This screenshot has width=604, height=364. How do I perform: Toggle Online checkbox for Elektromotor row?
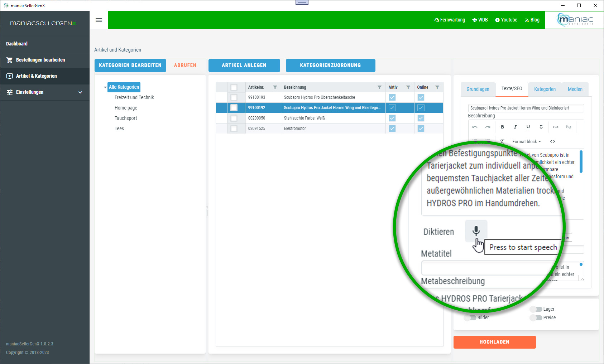[421, 128]
